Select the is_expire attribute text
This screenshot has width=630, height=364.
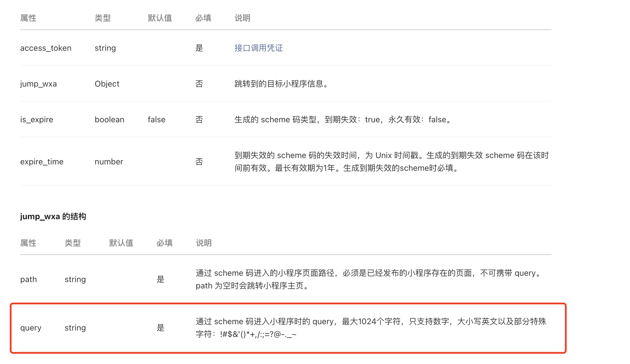(37, 119)
